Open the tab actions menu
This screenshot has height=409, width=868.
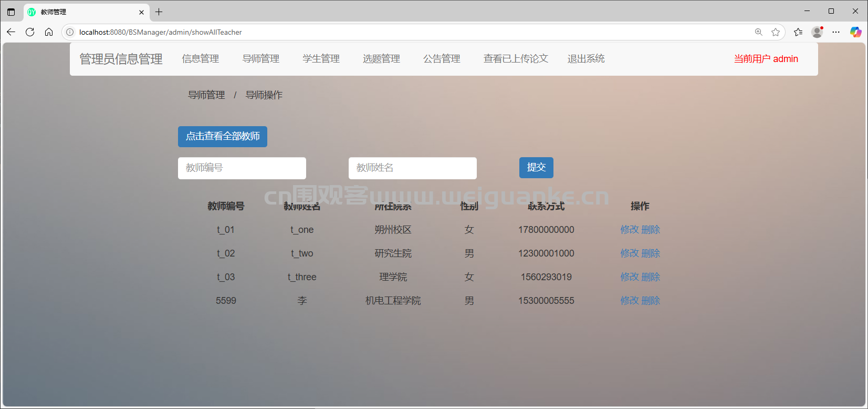point(11,12)
